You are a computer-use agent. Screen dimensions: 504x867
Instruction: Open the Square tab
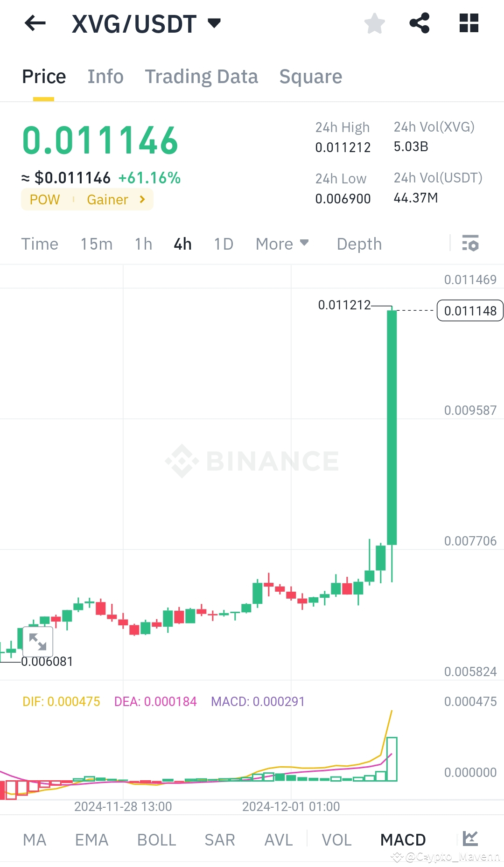click(310, 76)
